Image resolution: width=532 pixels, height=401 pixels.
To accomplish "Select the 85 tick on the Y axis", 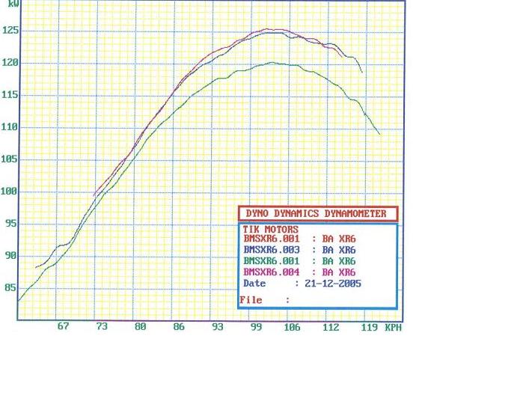I will coord(9,288).
